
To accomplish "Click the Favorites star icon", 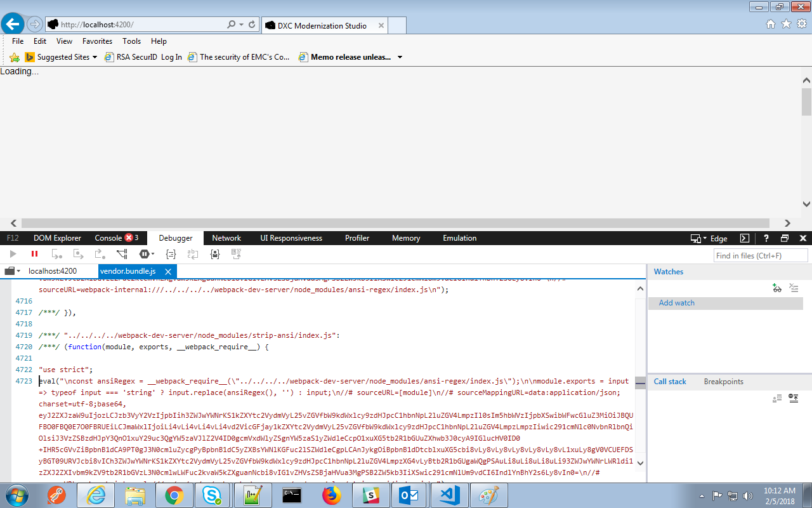I will tap(787, 24).
